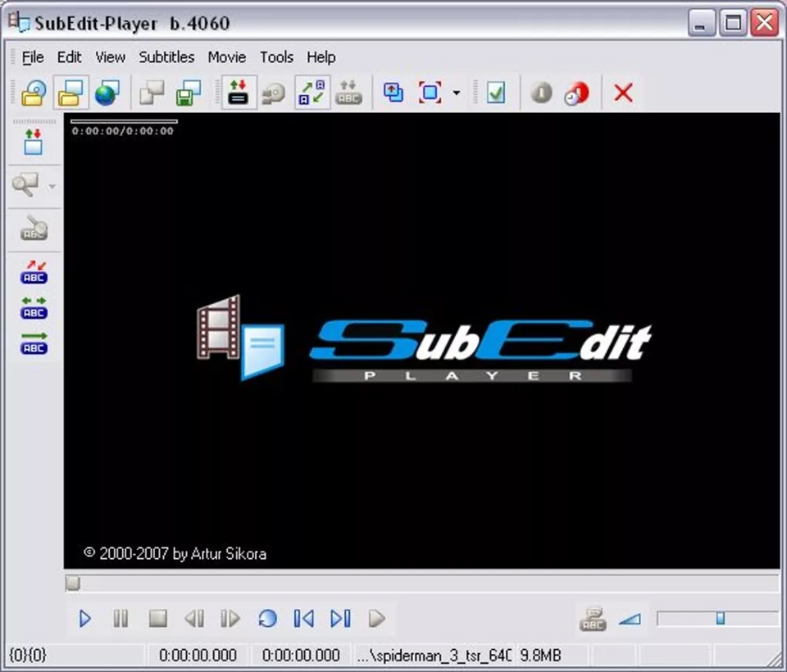Click sidebar ABC icon with green left-right arrows
The image size is (787, 672).
click(x=34, y=307)
